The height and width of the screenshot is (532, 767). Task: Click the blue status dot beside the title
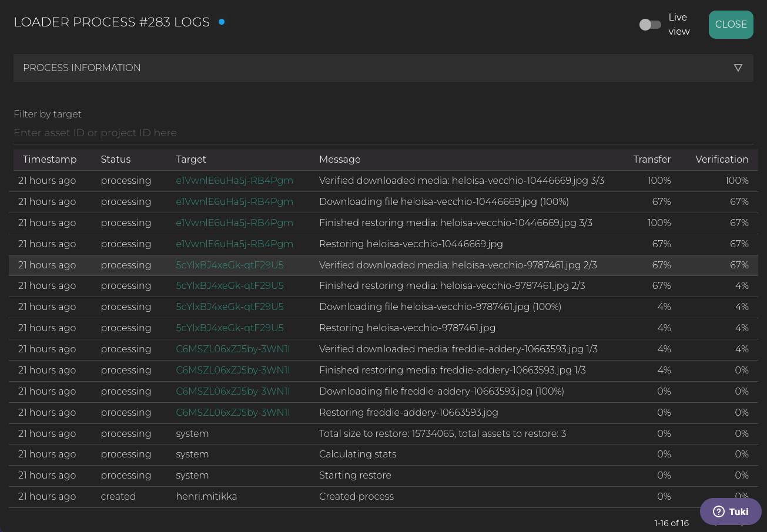[222, 22]
